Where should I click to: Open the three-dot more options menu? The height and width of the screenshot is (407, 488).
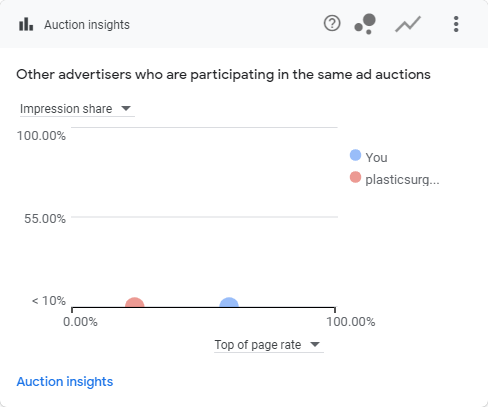click(x=456, y=24)
